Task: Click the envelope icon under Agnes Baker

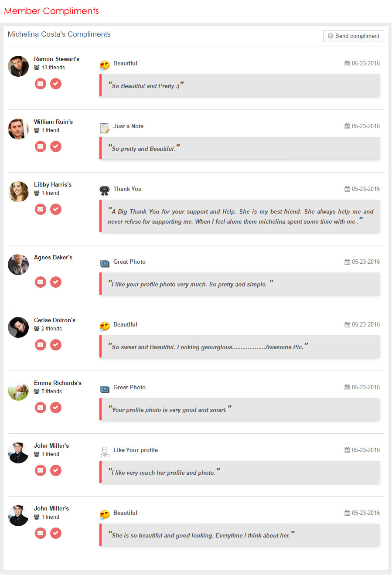Action: tap(41, 282)
